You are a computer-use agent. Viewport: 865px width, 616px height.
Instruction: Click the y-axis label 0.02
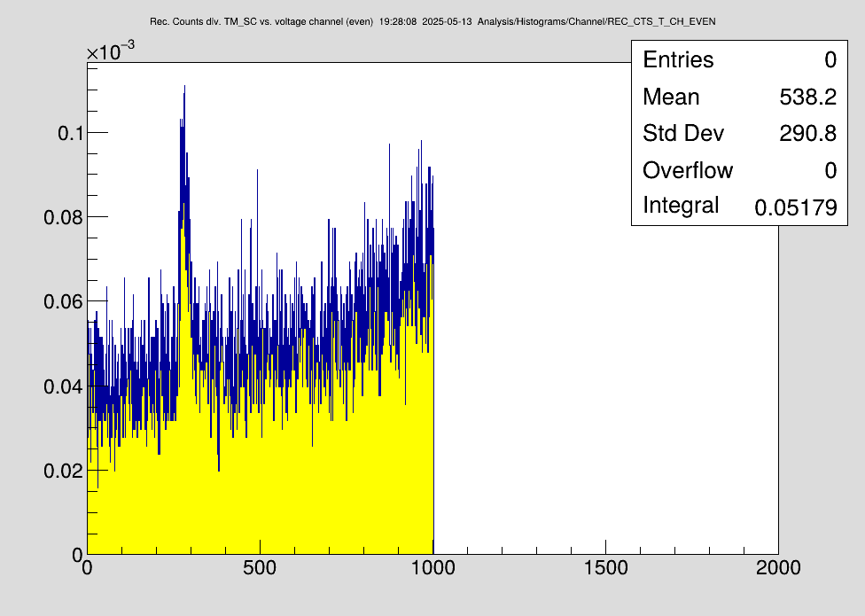tap(64, 471)
